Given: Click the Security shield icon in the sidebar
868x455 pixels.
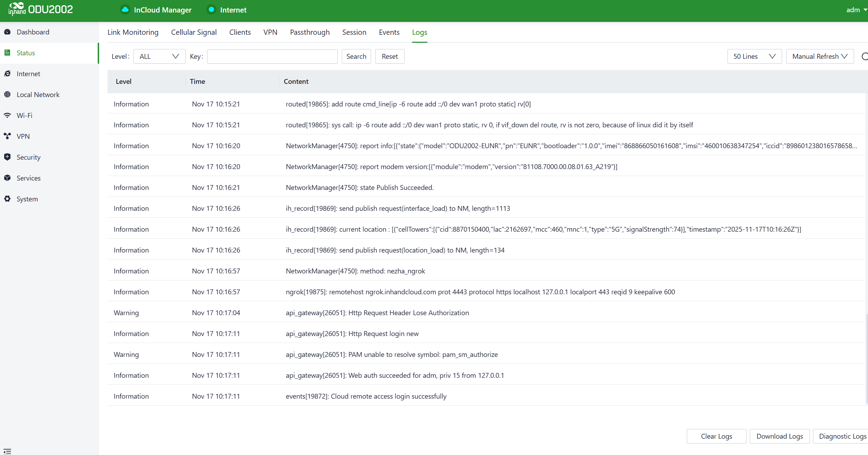Looking at the screenshot, I should click(7, 157).
